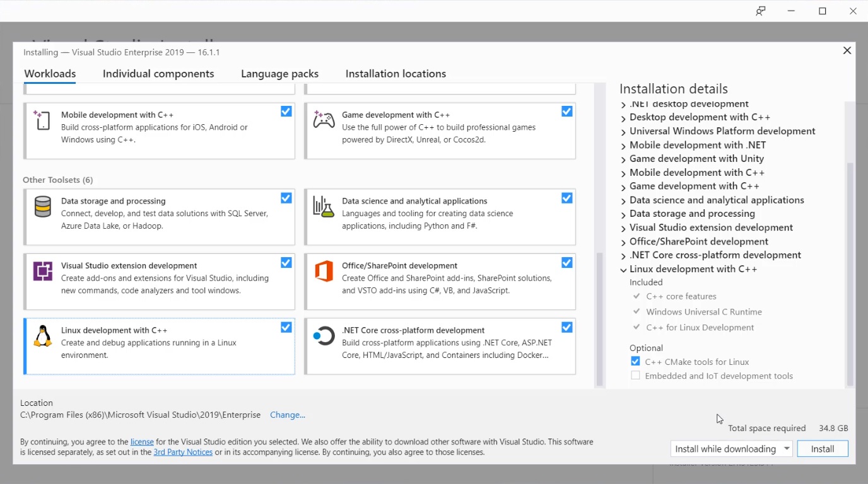The image size is (868, 484).
Task: Click the installation path text
Action: pyautogui.click(x=140, y=415)
